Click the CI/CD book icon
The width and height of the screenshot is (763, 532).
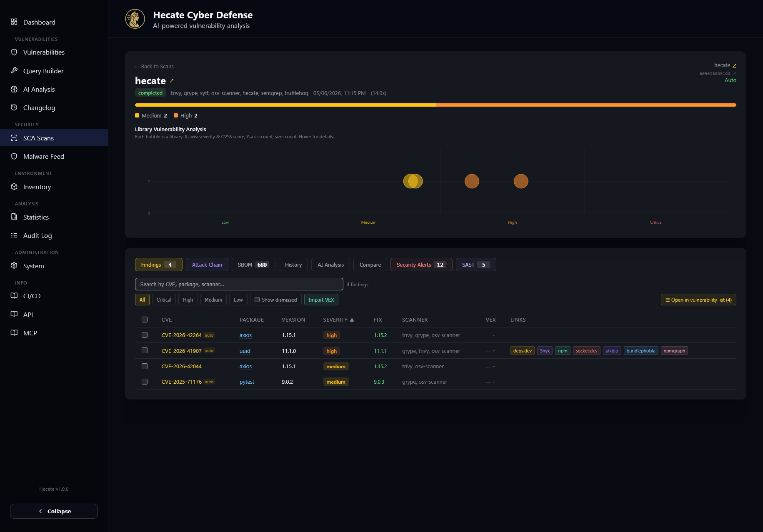click(14, 296)
